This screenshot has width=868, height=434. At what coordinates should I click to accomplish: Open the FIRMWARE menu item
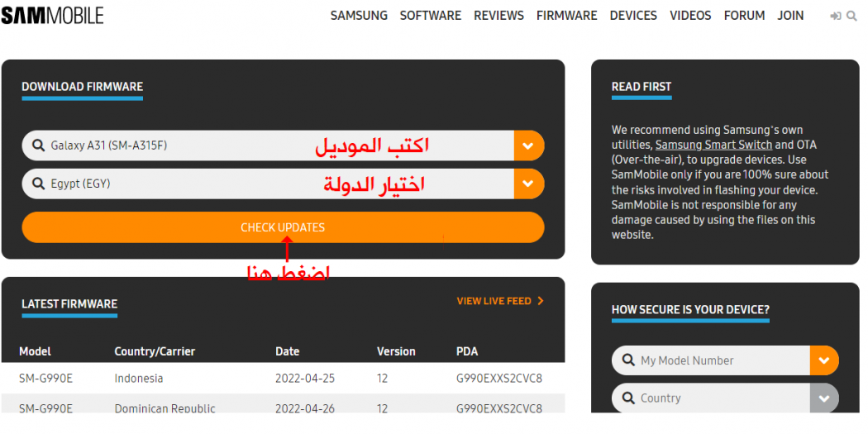(x=567, y=16)
